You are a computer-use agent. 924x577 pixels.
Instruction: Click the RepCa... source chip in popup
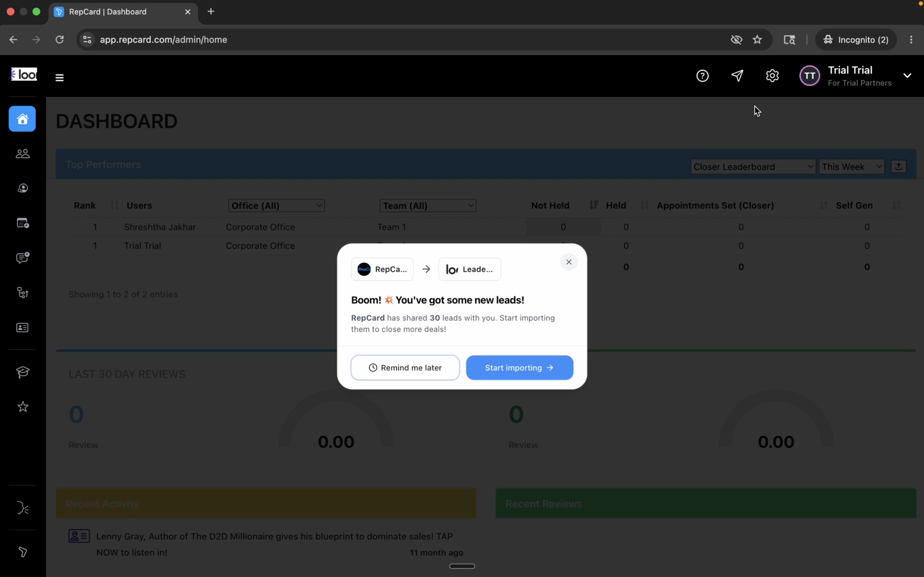[x=382, y=269]
